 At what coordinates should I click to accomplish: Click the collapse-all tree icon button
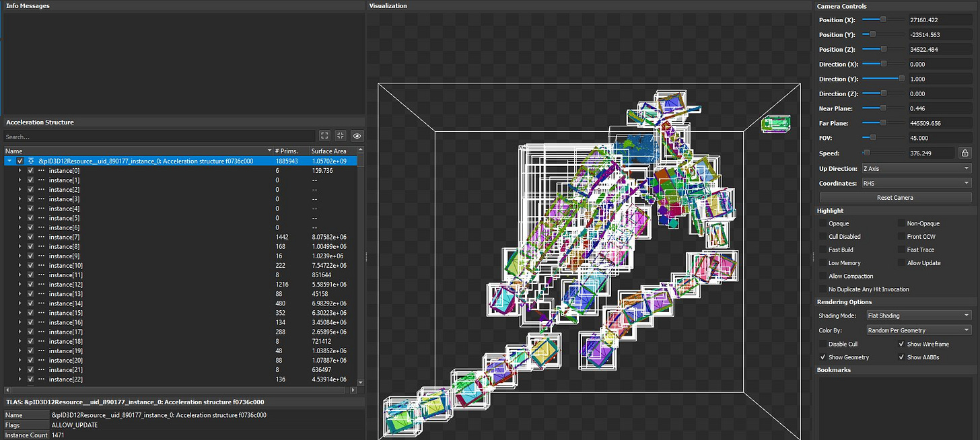(341, 136)
